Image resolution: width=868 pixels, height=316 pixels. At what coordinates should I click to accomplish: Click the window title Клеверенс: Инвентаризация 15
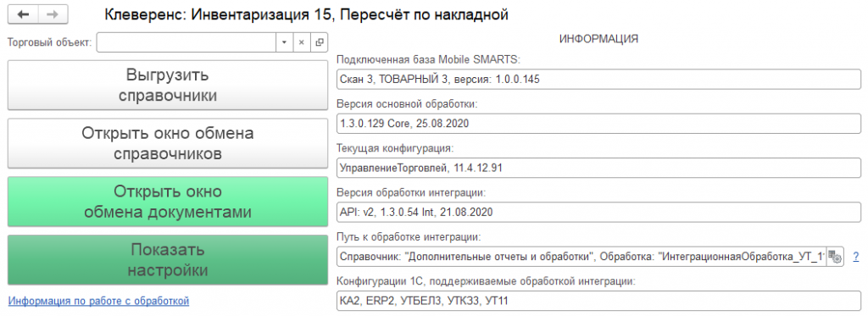[218, 15]
